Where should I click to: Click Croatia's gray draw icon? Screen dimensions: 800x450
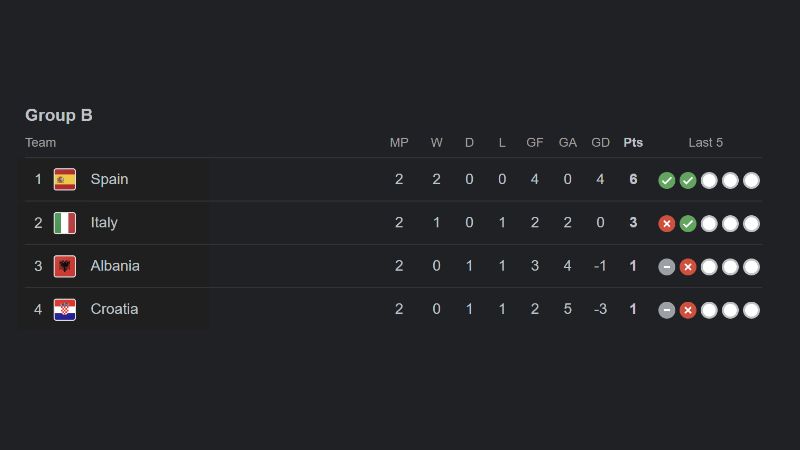click(666, 310)
